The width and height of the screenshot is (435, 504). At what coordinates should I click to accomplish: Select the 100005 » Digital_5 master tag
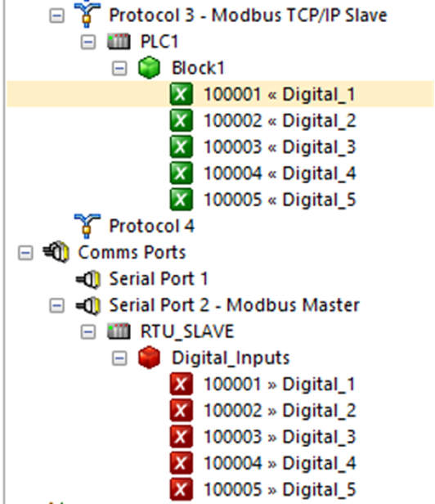pos(280,489)
